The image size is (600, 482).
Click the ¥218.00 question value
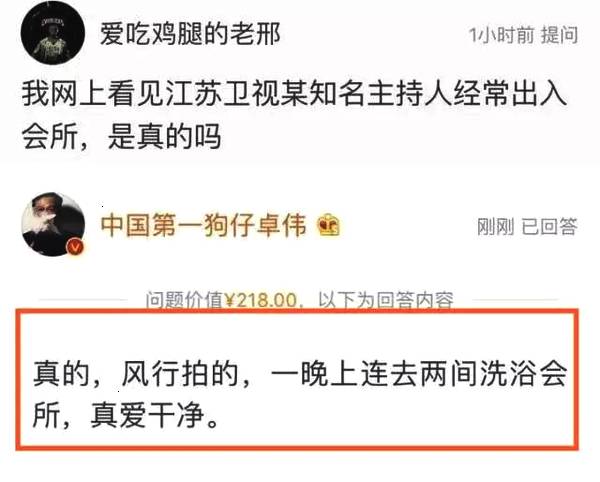tap(260, 300)
